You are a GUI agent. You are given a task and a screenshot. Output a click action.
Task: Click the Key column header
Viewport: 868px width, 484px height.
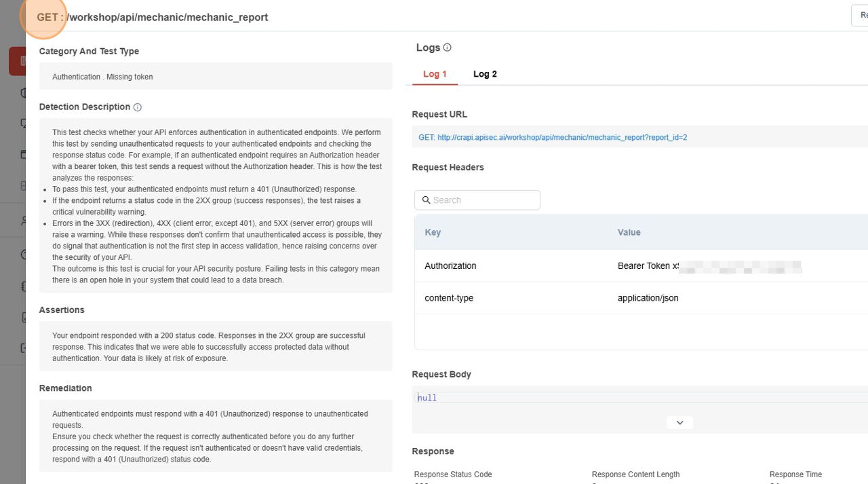click(433, 232)
